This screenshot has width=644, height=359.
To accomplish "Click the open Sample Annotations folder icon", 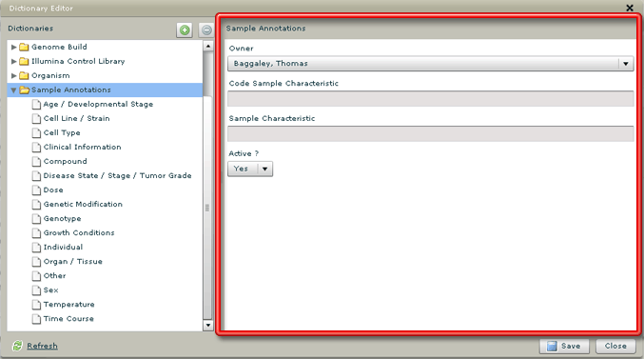I will coord(25,90).
